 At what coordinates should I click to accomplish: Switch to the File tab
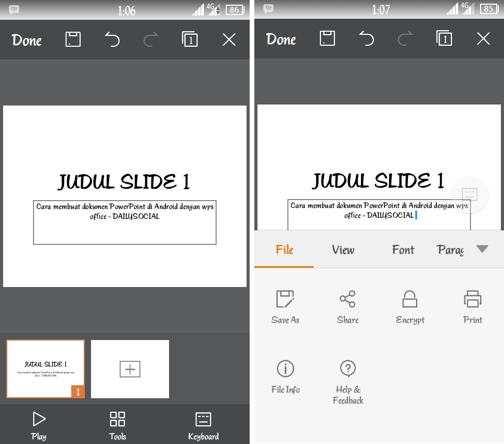click(284, 250)
